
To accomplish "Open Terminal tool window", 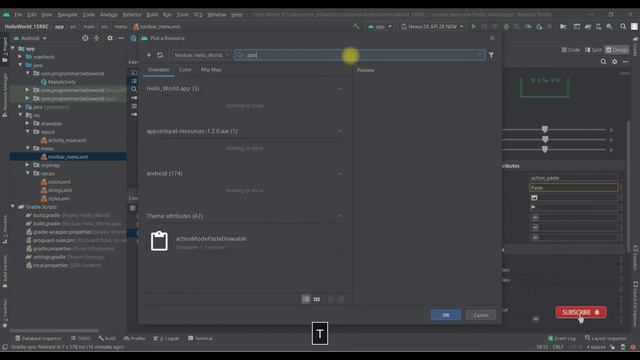I will tap(200, 338).
